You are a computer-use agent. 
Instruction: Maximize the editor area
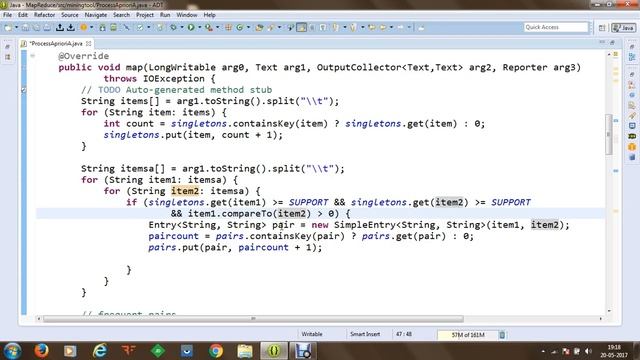point(612,42)
